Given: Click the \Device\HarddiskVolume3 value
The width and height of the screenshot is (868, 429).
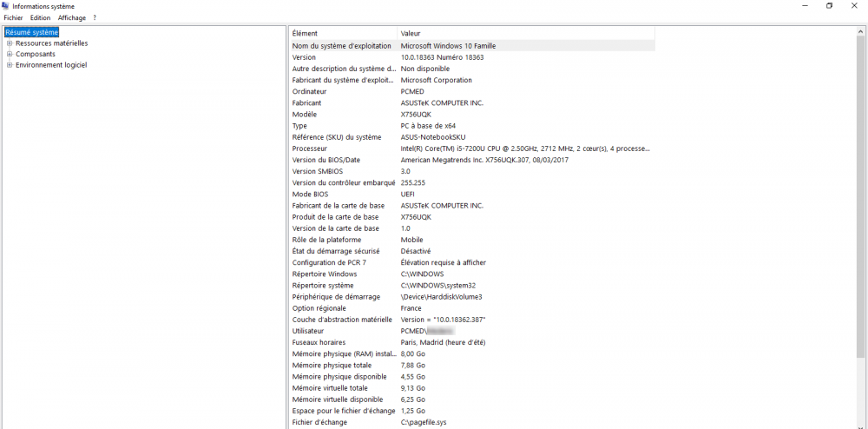Looking at the screenshot, I should (441, 297).
